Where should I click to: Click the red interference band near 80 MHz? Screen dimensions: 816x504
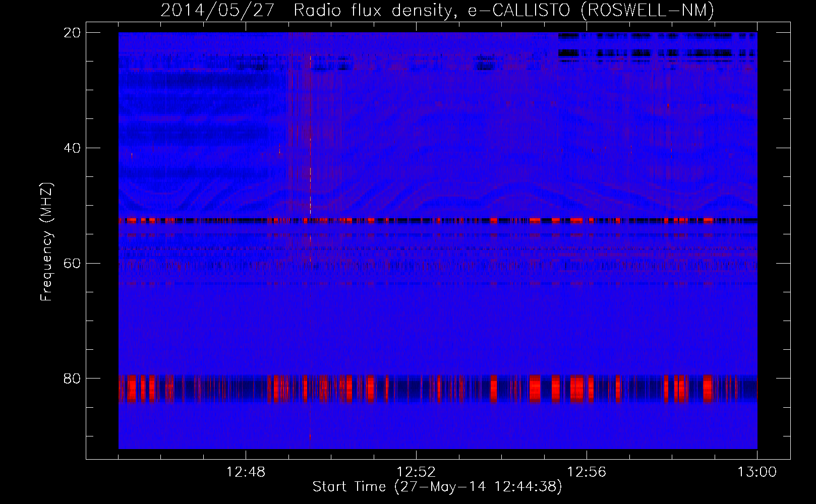pyautogui.click(x=438, y=389)
